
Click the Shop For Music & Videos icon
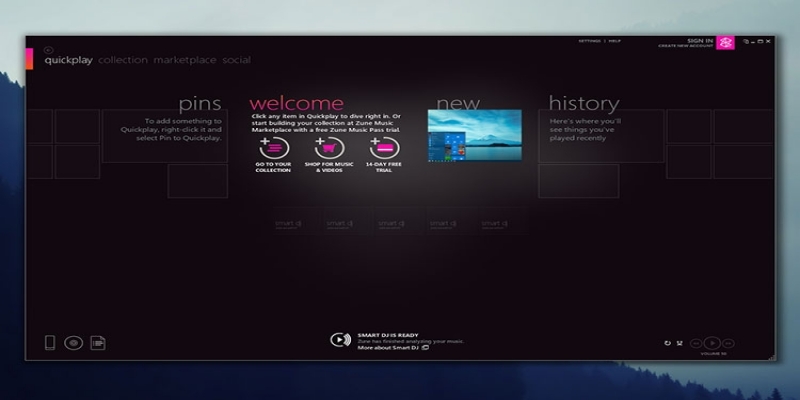pyautogui.click(x=329, y=150)
